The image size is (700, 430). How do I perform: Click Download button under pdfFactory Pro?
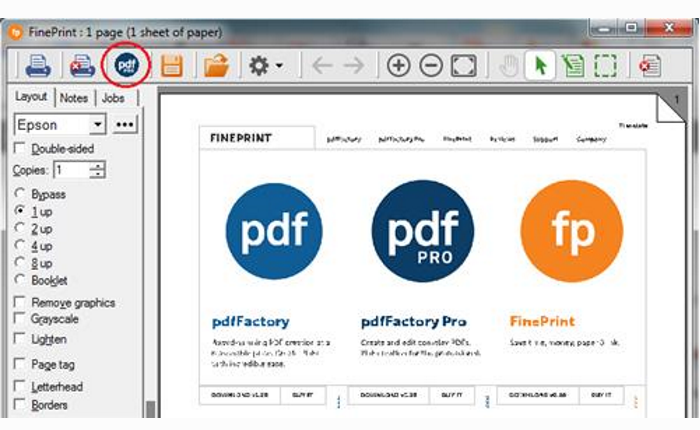tap(388, 395)
